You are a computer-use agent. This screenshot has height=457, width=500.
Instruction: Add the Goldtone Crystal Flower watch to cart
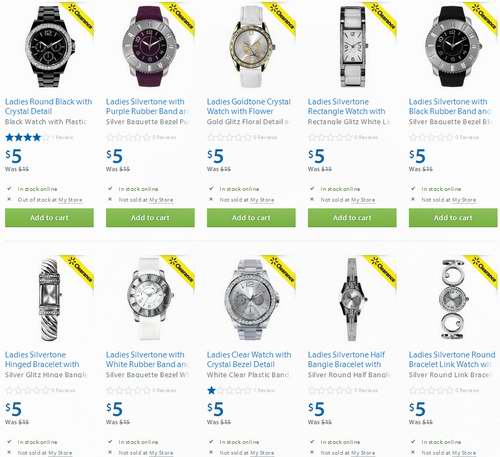point(251,218)
